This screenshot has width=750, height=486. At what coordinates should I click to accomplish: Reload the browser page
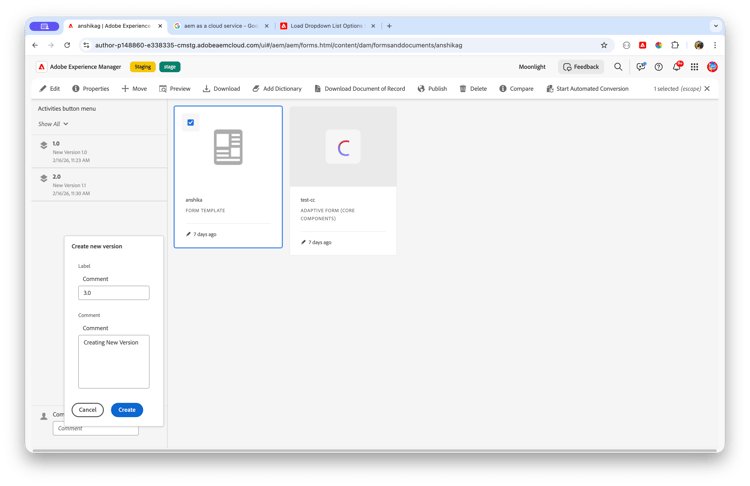click(67, 45)
